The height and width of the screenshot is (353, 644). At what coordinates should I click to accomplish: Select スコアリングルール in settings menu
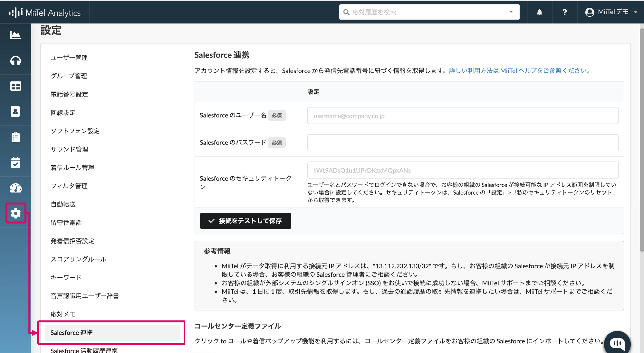click(x=78, y=259)
